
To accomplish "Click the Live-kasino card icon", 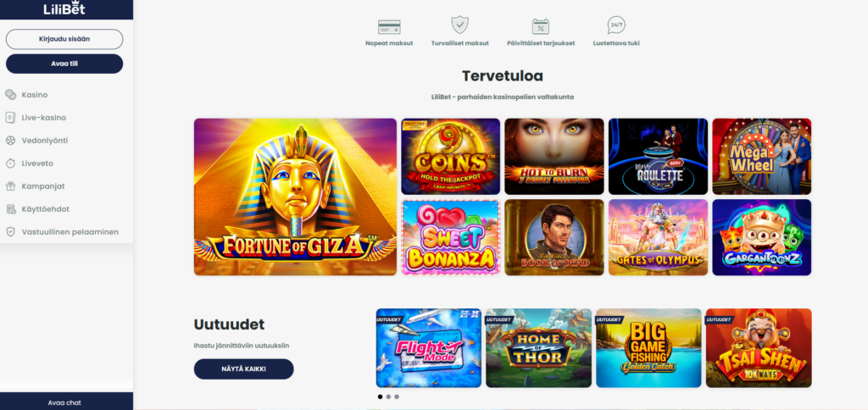I will pyautogui.click(x=10, y=117).
